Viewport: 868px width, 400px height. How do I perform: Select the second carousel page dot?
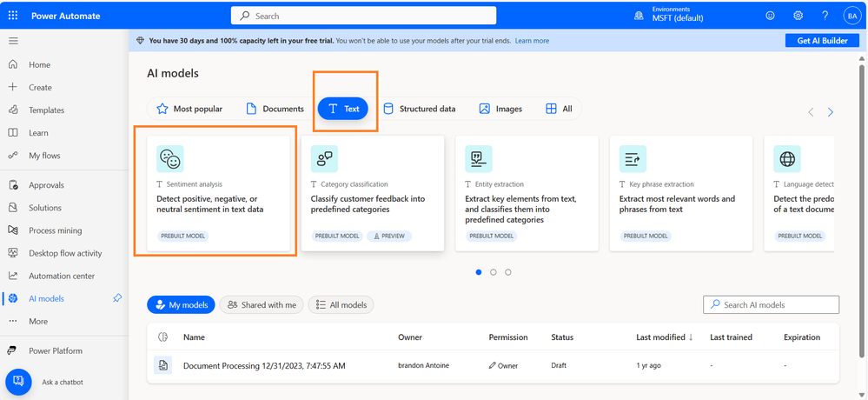coord(494,272)
